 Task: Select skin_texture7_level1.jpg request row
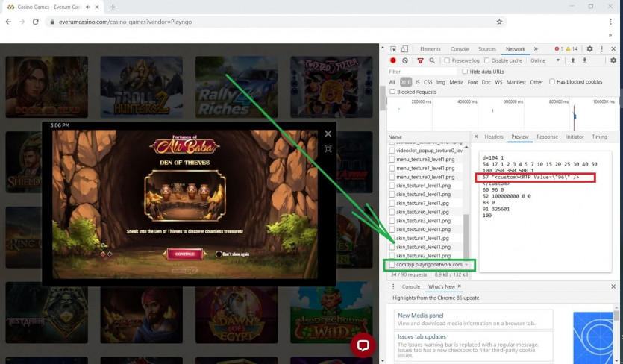pyautogui.click(x=425, y=203)
